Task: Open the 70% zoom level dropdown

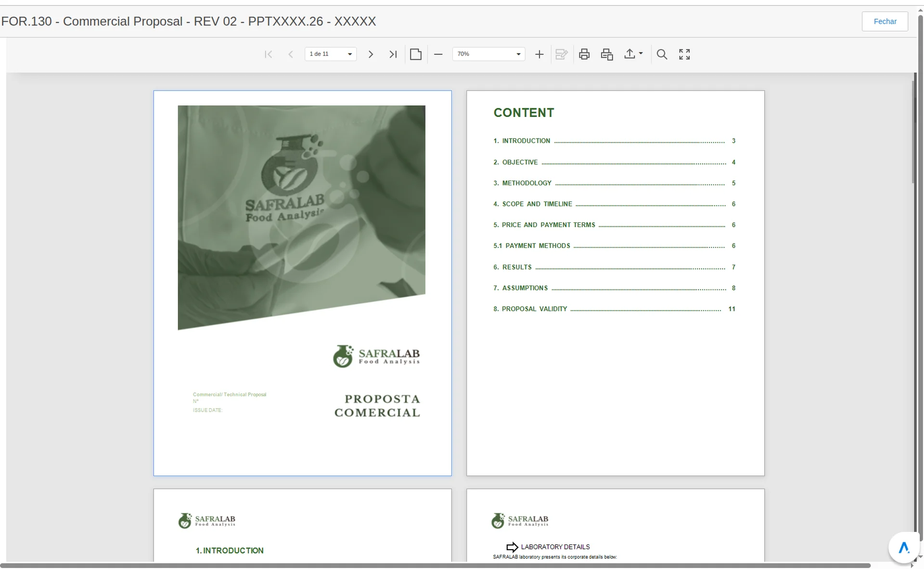Action: click(488, 54)
